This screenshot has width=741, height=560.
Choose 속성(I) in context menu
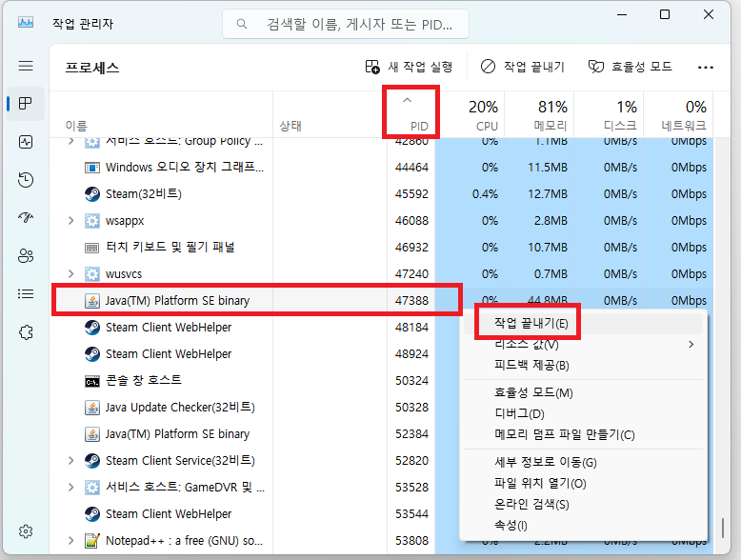[583, 525]
